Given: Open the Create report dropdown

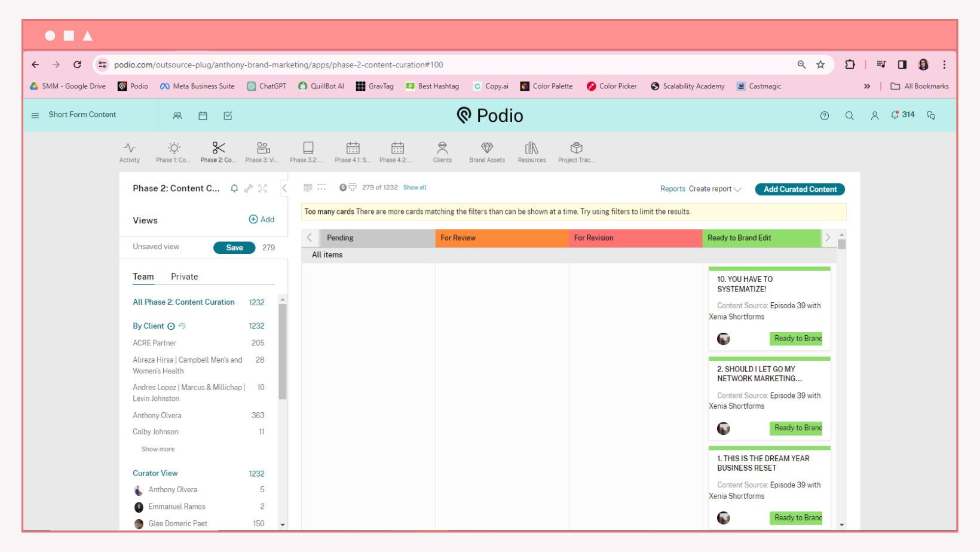Looking at the screenshot, I should click(715, 189).
